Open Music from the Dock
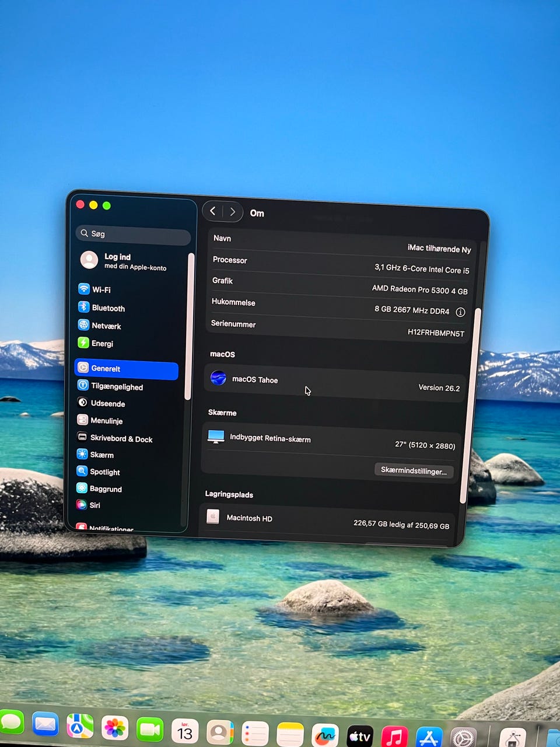 click(x=395, y=737)
